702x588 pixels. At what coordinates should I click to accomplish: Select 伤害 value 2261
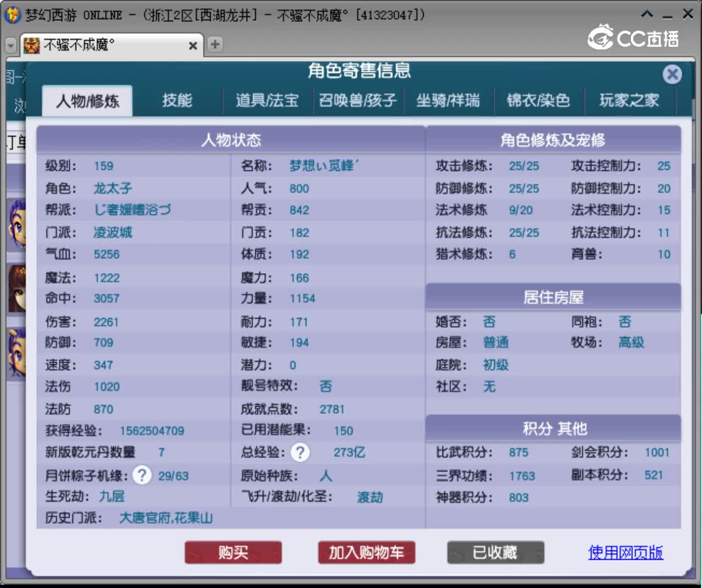106,322
